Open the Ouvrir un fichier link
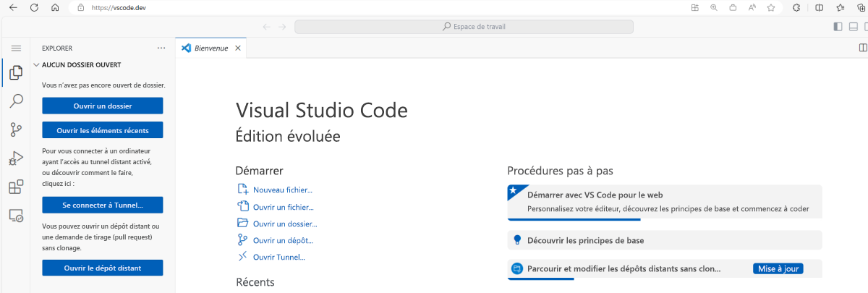Screen dimensions: 868x293 point(282,207)
